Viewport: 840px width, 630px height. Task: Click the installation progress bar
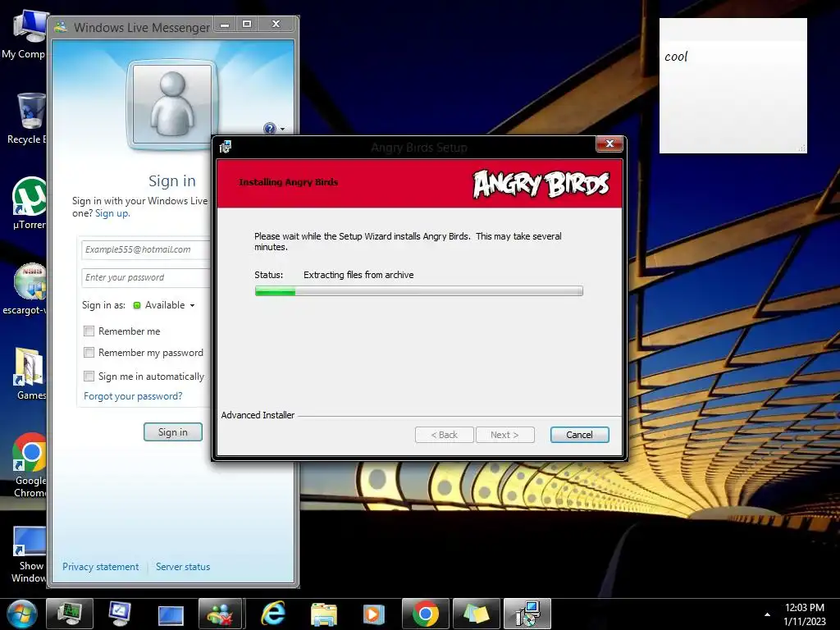[x=419, y=291]
